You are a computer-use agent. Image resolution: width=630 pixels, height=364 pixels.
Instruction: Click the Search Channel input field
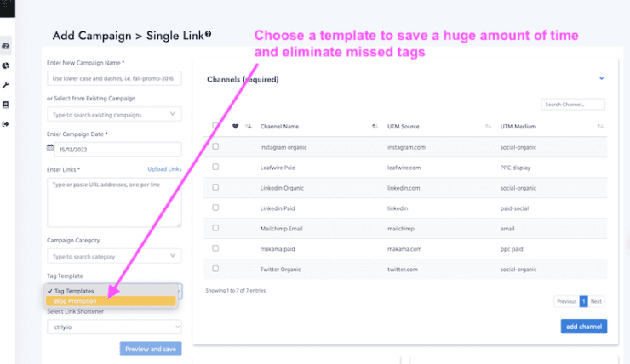[573, 105]
